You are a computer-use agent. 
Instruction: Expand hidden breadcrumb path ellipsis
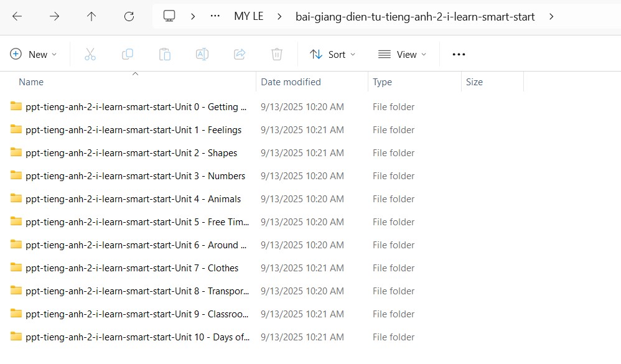click(215, 17)
